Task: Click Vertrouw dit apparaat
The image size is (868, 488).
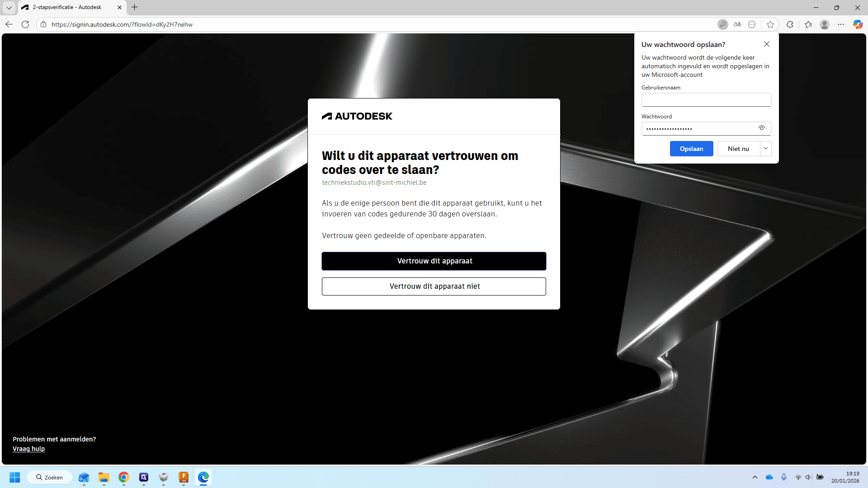Action: [434, 261]
